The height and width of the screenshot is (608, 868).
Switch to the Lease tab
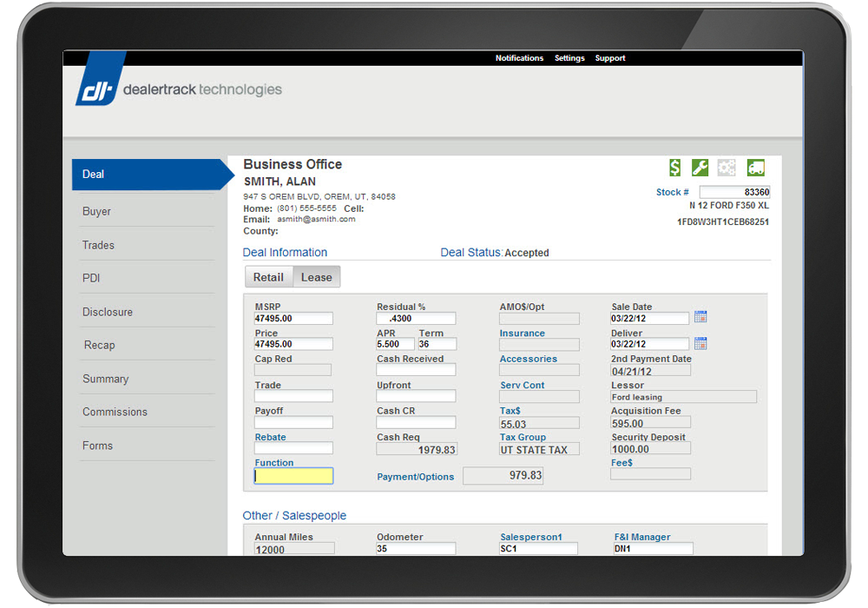click(x=317, y=277)
